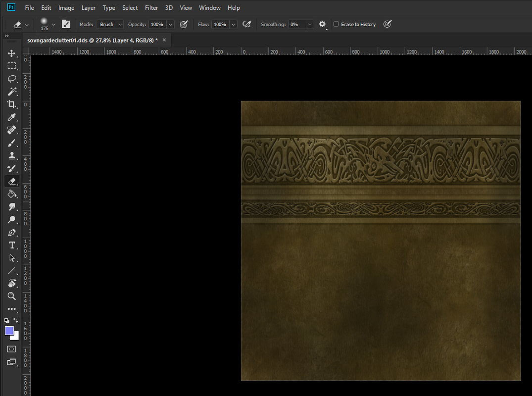Select the Hand tool
Image resolution: width=532 pixels, height=396 pixels.
[11, 283]
